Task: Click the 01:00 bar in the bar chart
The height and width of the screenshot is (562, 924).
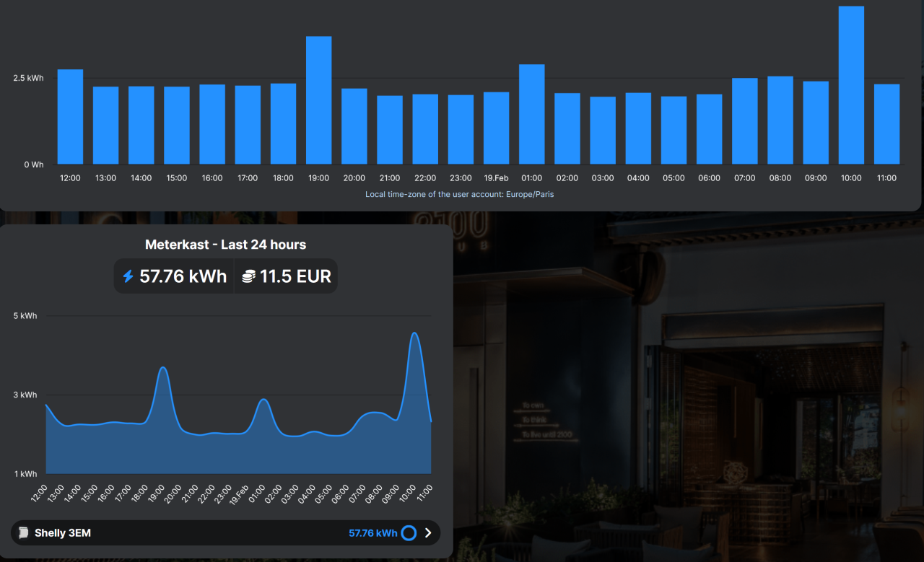Action: coord(531,114)
